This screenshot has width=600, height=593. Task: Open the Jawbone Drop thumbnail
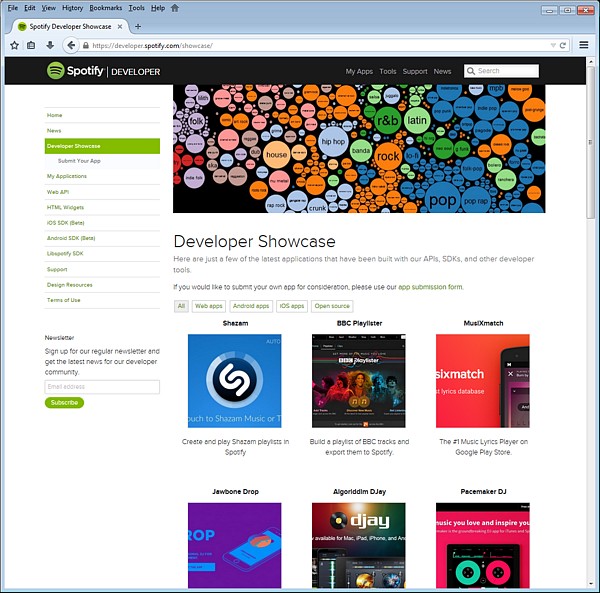pyautogui.click(x=235, y=546)
